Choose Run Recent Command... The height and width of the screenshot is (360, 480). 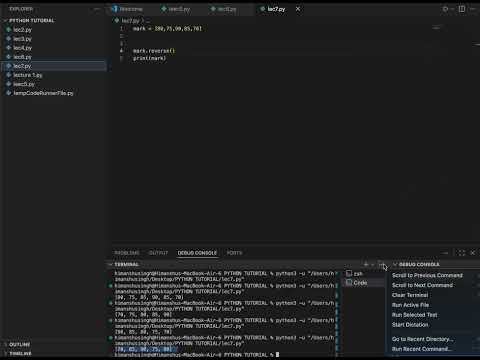422,349
